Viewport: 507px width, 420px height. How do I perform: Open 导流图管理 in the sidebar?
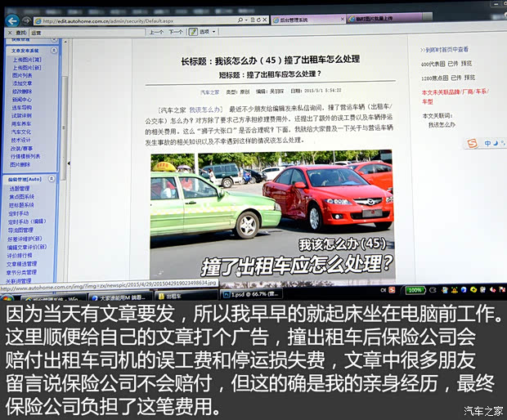coord(20,230)
